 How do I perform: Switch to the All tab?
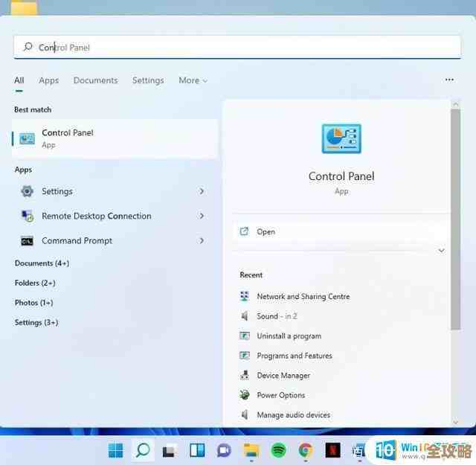[x=19, y=80]
